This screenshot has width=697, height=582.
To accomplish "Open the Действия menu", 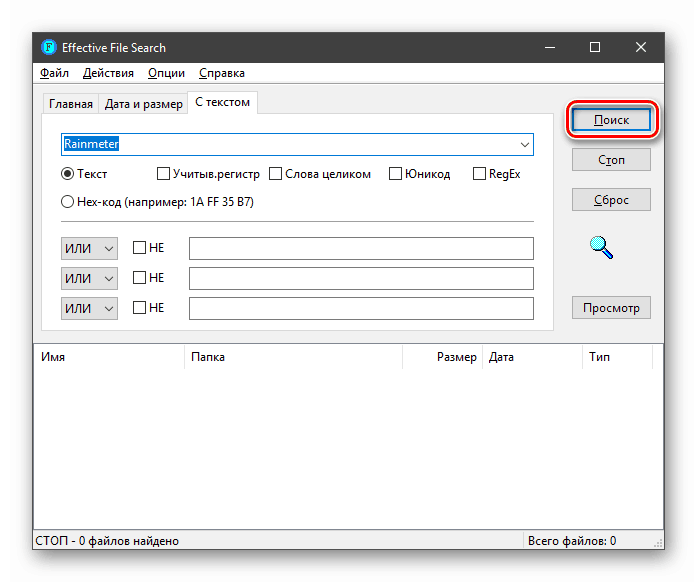I will [x=108, y=73].
